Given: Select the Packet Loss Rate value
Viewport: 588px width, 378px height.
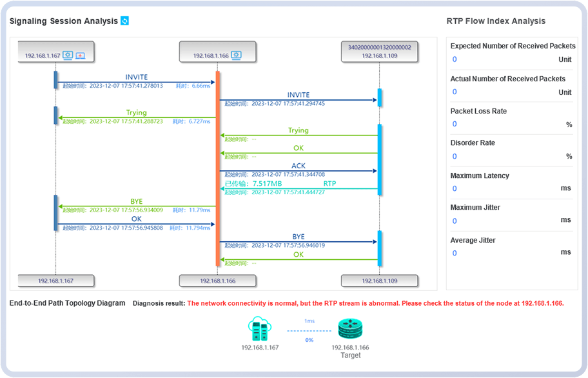Looking at the screenshot, I should click(x=455, y=124).
